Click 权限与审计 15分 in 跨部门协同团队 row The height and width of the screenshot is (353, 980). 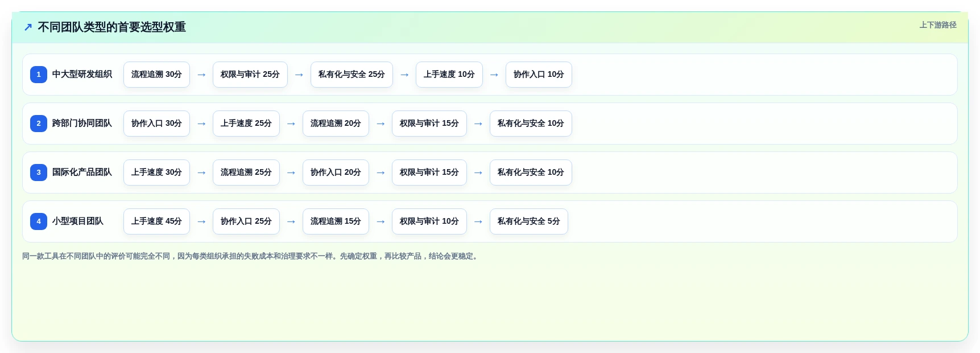[429, 124]
